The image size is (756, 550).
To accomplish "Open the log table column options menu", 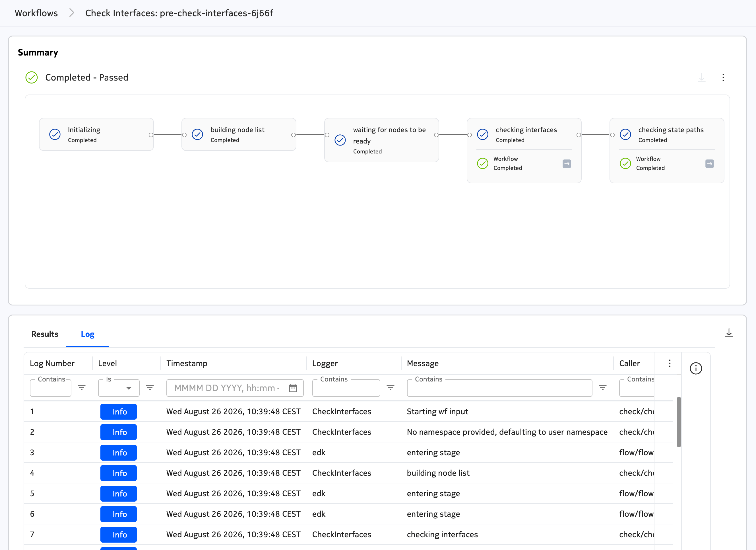I will 669,363.
